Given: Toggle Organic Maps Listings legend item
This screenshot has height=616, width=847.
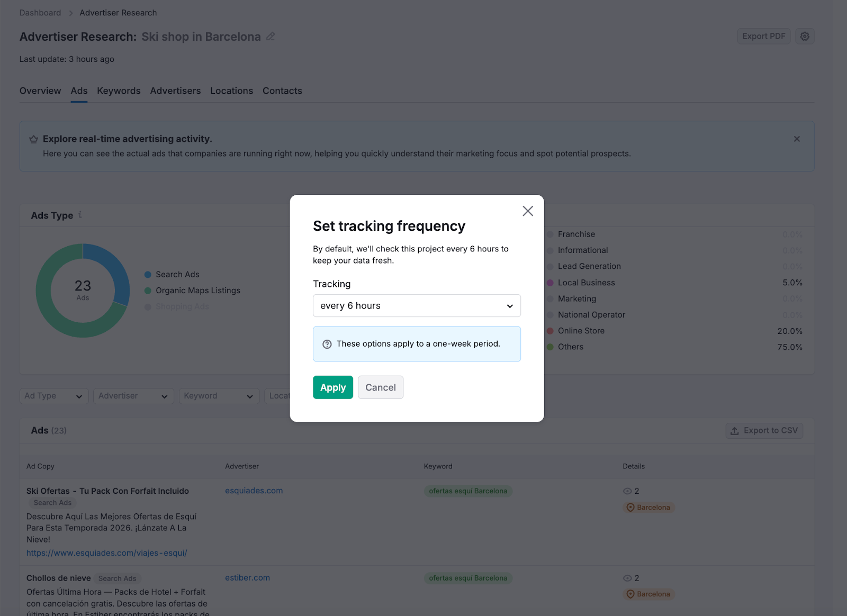Looking at the screenshot, I should [x=197, y=291].
